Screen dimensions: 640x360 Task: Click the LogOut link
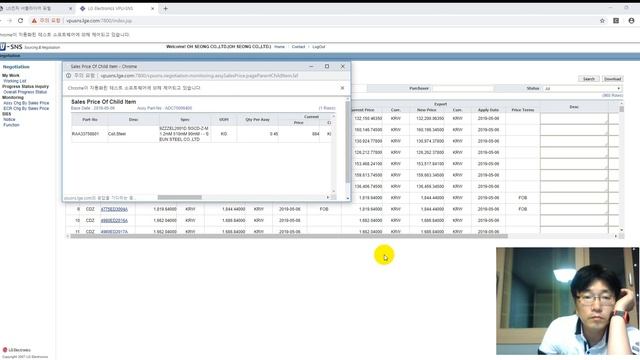pyautogui.click(x=318, y=47)
